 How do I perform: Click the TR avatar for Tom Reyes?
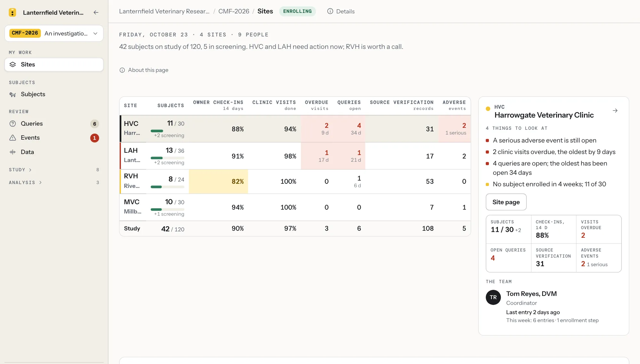click(493, 297)
